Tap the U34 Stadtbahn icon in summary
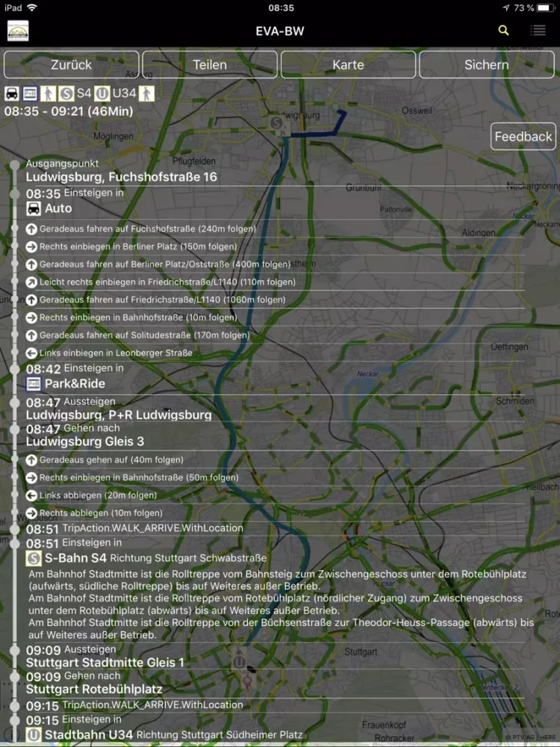 pyautogui.click(x=102, y=93)
